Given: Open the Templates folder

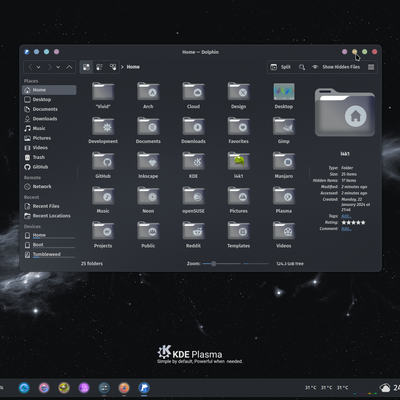Looking at the screenshot, I should tap(238, 234).
